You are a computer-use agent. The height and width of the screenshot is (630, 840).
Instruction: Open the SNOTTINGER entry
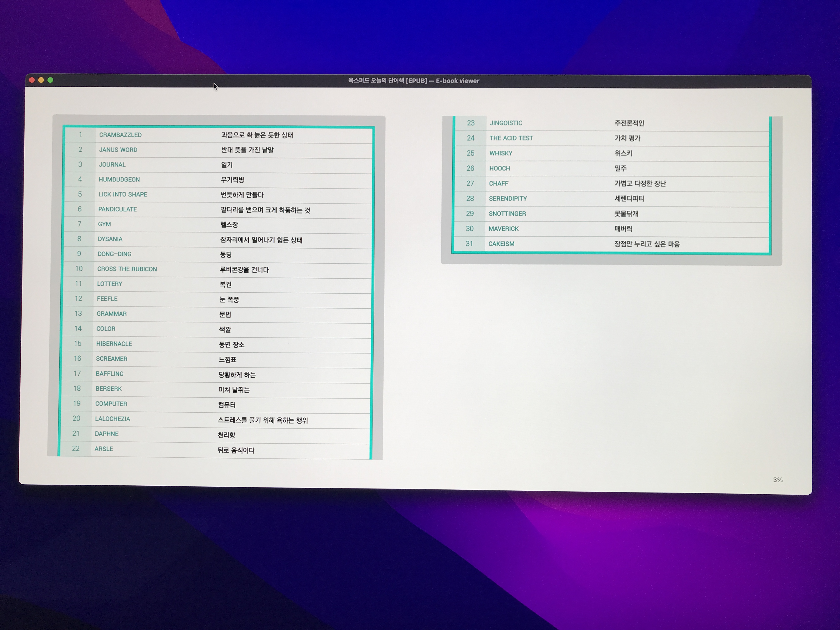(x=507, y=214)
